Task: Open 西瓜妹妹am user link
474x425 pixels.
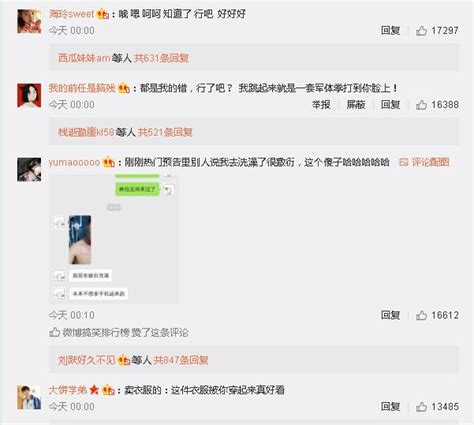Action: click(x=84, y=58)
